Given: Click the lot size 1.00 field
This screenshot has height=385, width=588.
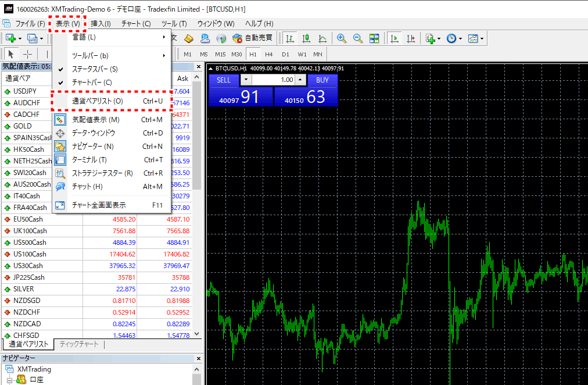Looking at the screenshot, I should coord(274,80).
